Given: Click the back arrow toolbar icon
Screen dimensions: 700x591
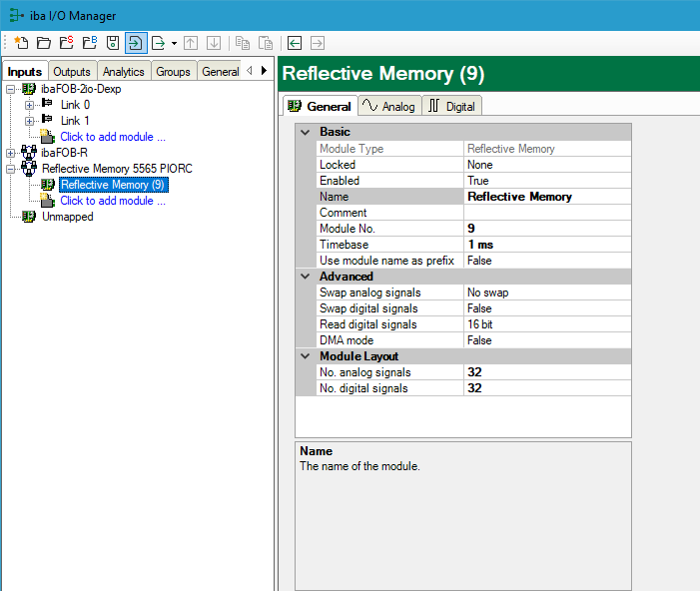Looking at the screenshot, I should click(x=295, y=43).
